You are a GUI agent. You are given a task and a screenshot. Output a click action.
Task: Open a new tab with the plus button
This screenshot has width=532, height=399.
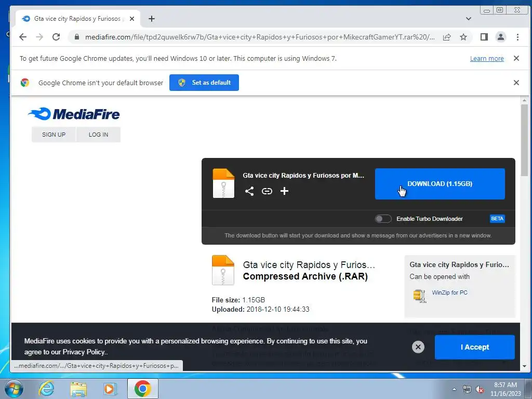point(152,19)
